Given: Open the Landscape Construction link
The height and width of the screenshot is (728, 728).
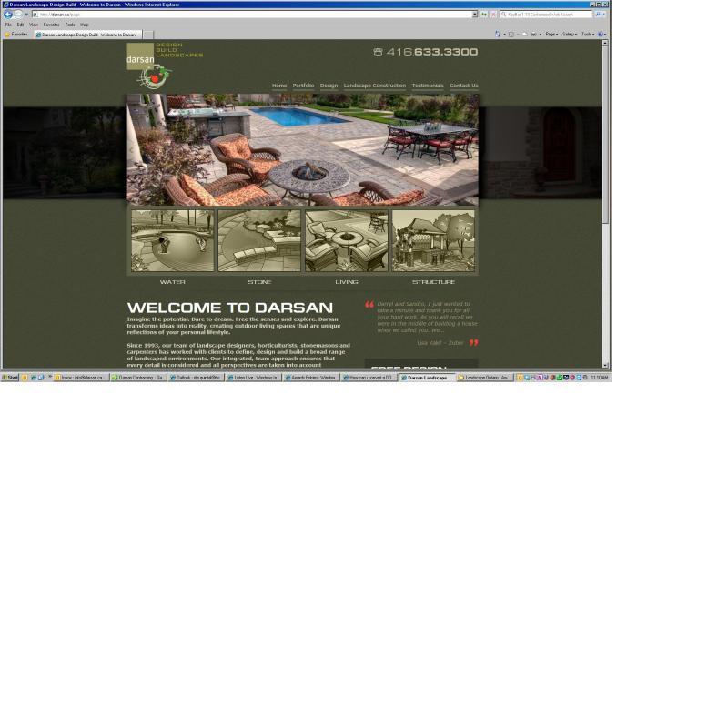Looking at the screenshot, I should coord(374,86).
